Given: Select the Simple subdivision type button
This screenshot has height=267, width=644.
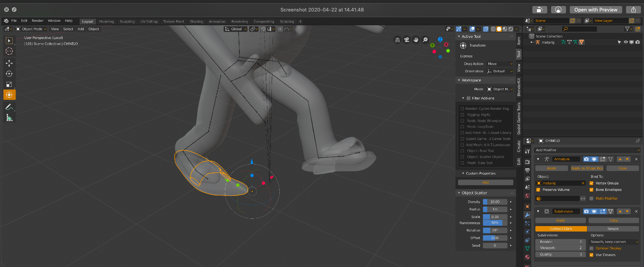Looking at the screenshot, I should [613, 229].
